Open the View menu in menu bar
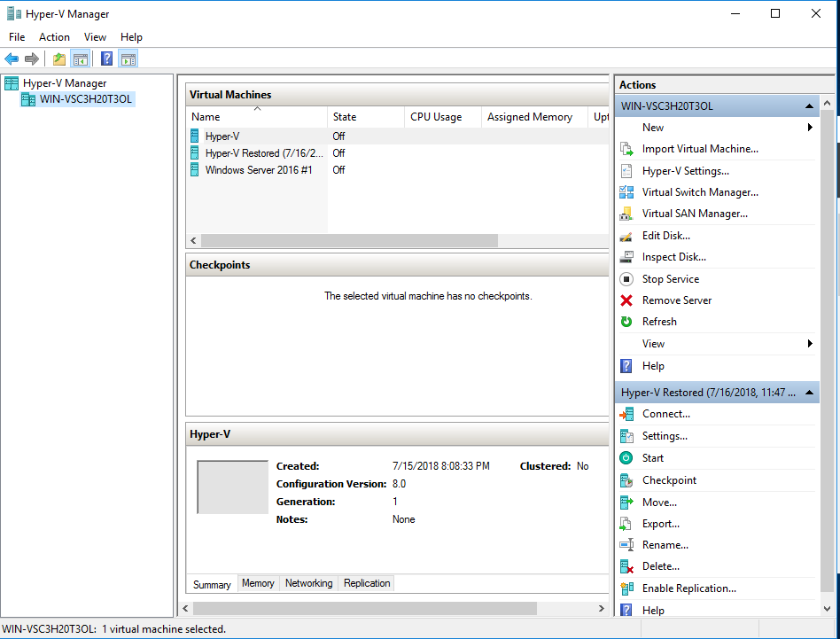Screen dimensions: 840x639 [x=95, y=37]
